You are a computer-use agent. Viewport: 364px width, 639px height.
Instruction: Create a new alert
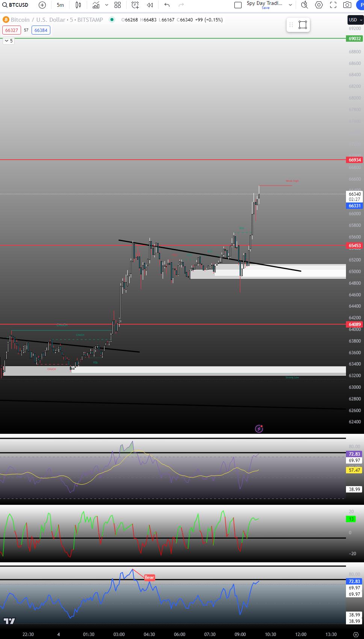(135, 5)
